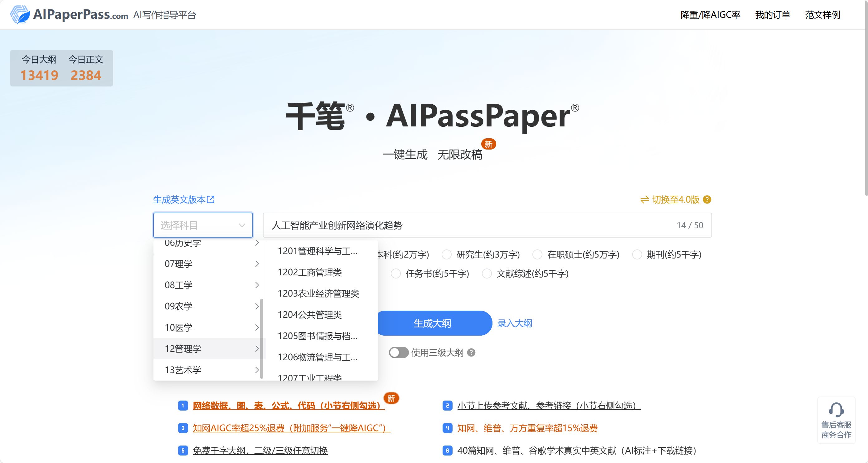Click the help icon next to 使用三级大纲
Image resolution: width=868 pixels, height=463 pixels.
[x=471, y=353]
